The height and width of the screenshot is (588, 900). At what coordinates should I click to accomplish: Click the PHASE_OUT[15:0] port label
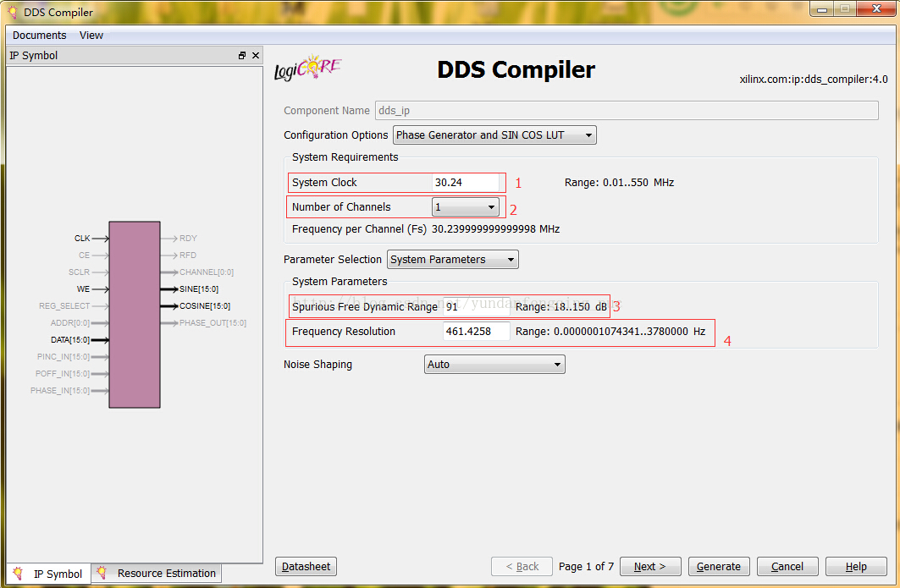(x=213, y=323)
